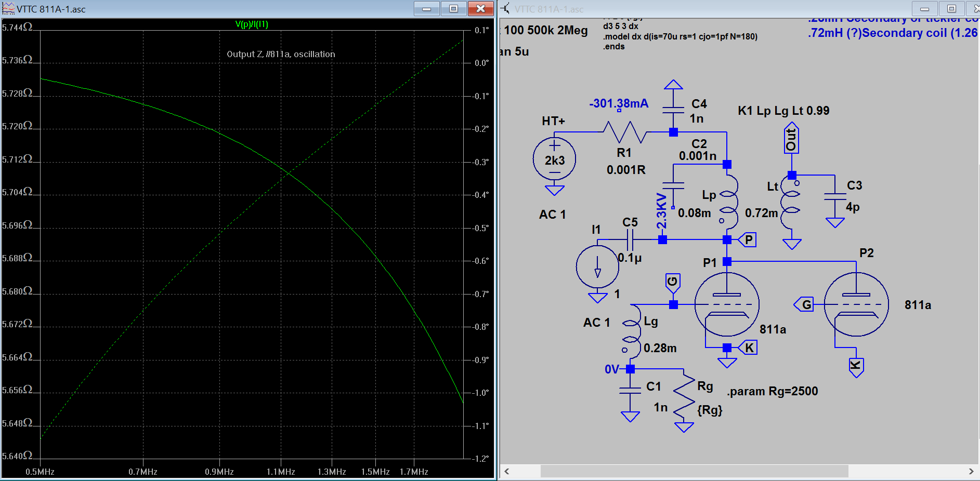Select capacitor C1 symbol

click(x=630, y=391)
